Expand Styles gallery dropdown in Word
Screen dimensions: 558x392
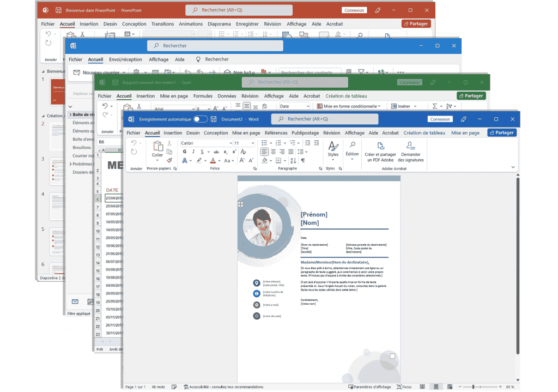click(333, 160)
